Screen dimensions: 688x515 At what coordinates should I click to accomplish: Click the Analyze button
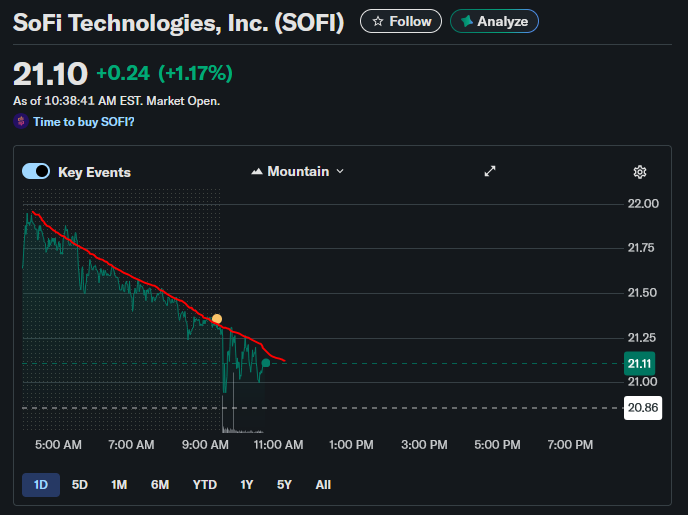(494, 21)
